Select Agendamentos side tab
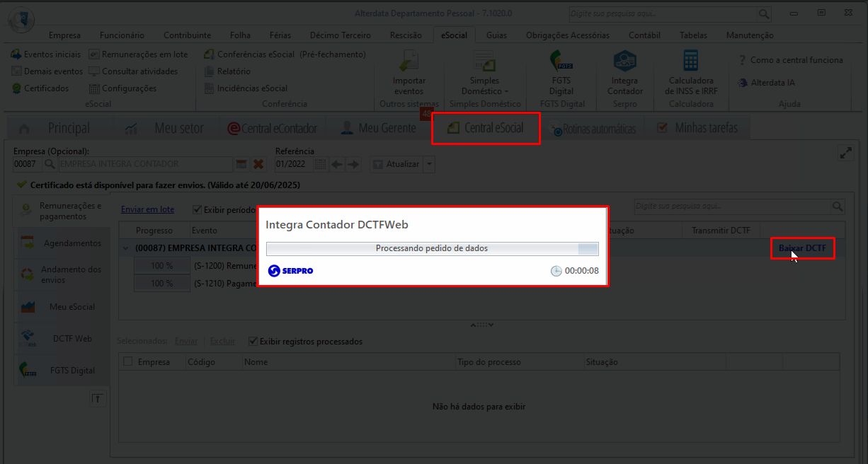 (62, 243)
